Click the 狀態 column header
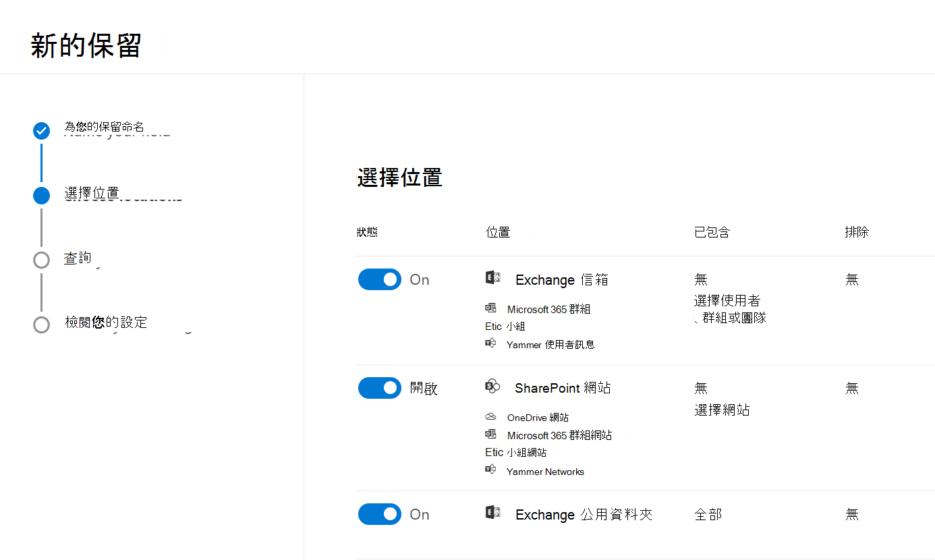 click(x=367, y=232)
